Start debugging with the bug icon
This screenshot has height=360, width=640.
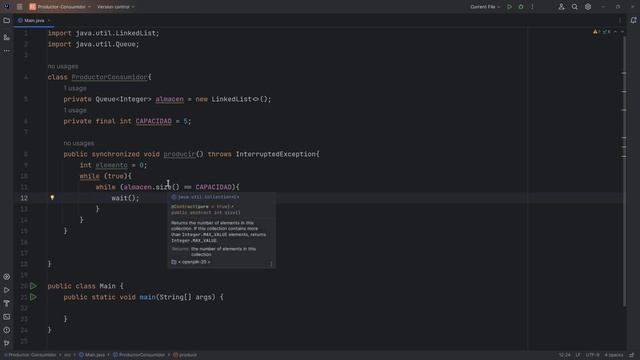(521, 7)
